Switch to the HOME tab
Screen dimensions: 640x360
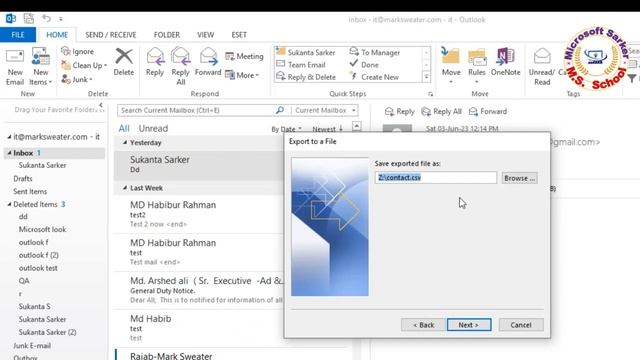pyautogui.click(x=57, y=35)
